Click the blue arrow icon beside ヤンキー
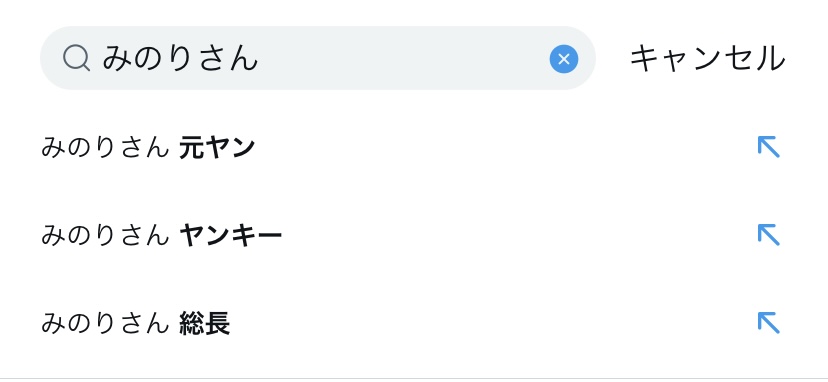The height and width of the screenshot is (382, 828). 768,235
